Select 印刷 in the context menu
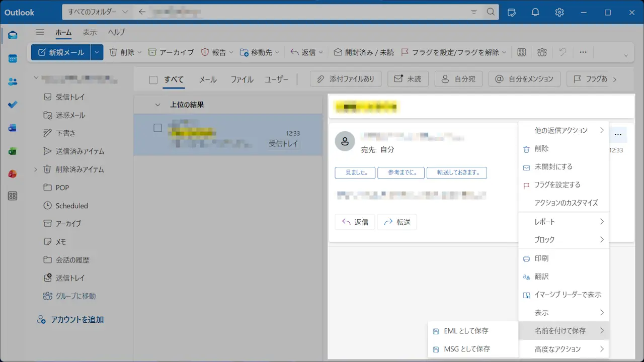This screenshot has height=362, width=644. click(x=541, y=258)
